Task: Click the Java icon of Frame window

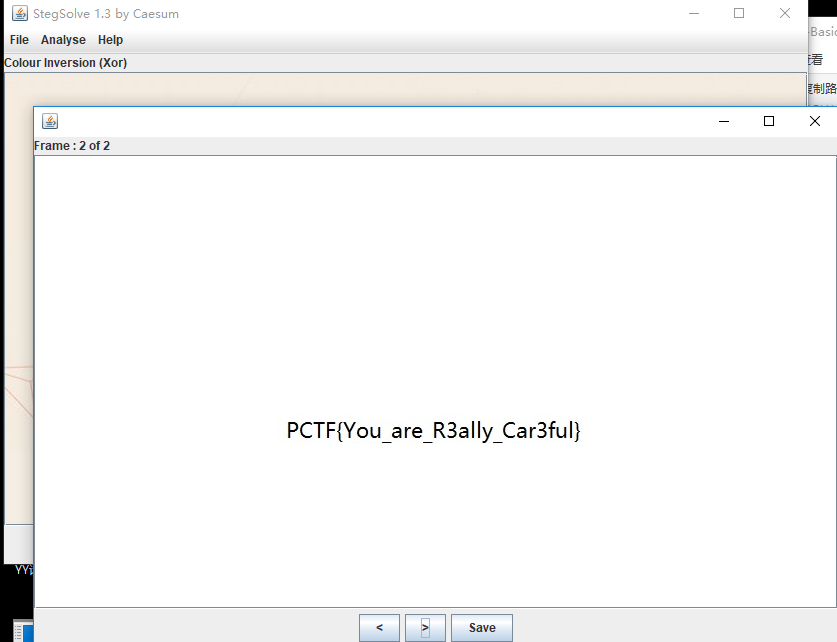Action: click(49, 121)
